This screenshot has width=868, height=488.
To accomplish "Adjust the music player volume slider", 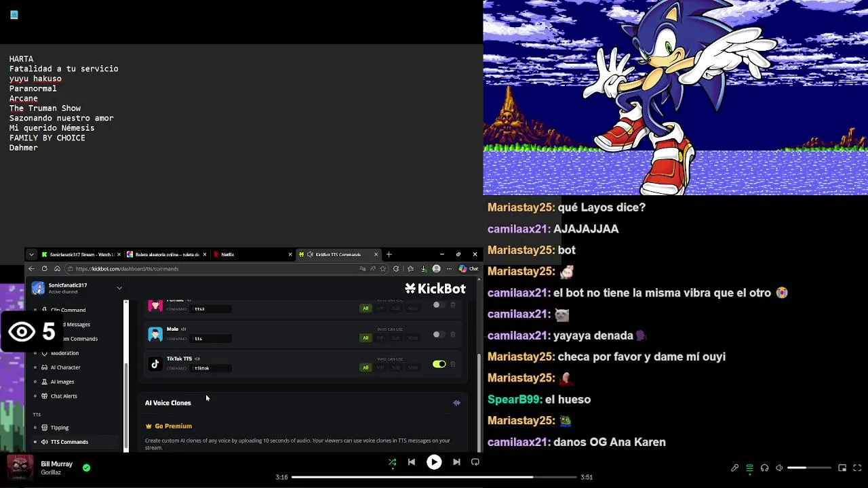I will 809,468.
